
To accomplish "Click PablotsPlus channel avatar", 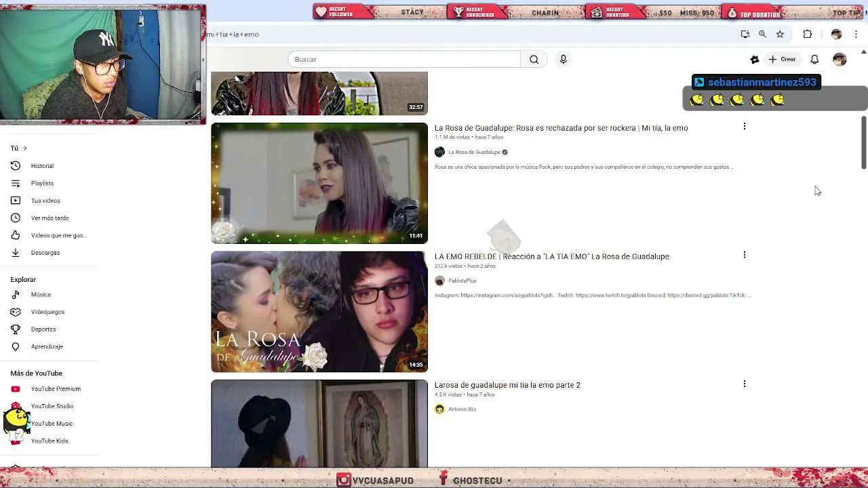I will pyautogui.click(x=439, y=281).
